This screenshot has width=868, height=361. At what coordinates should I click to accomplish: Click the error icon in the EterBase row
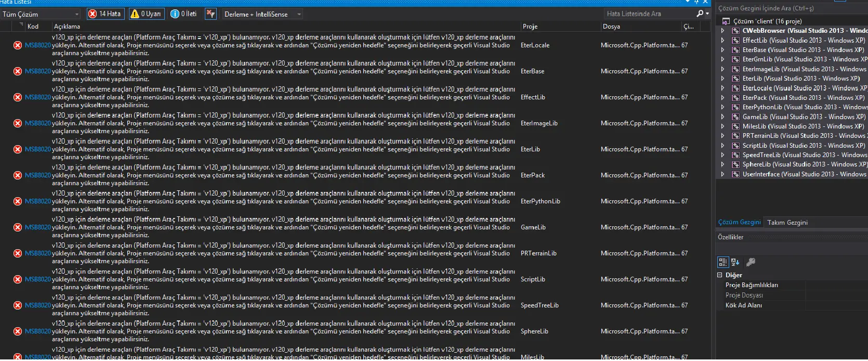click(18, 71)
